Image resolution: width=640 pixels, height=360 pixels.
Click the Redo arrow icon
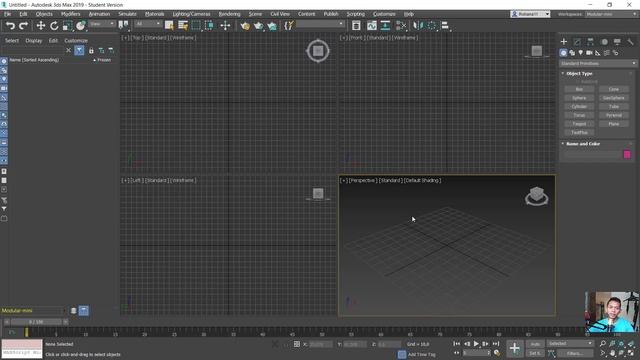tap(24, 26)
